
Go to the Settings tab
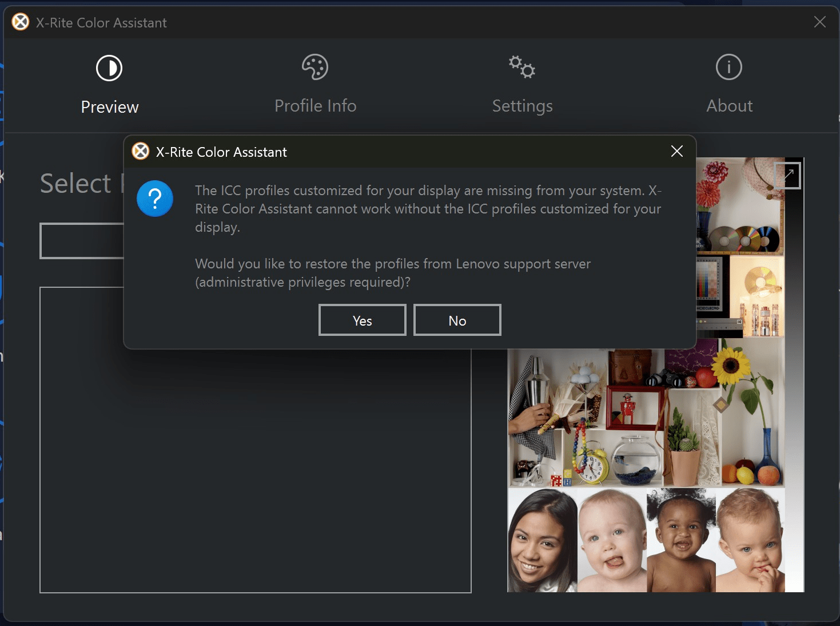click(522, 85)
